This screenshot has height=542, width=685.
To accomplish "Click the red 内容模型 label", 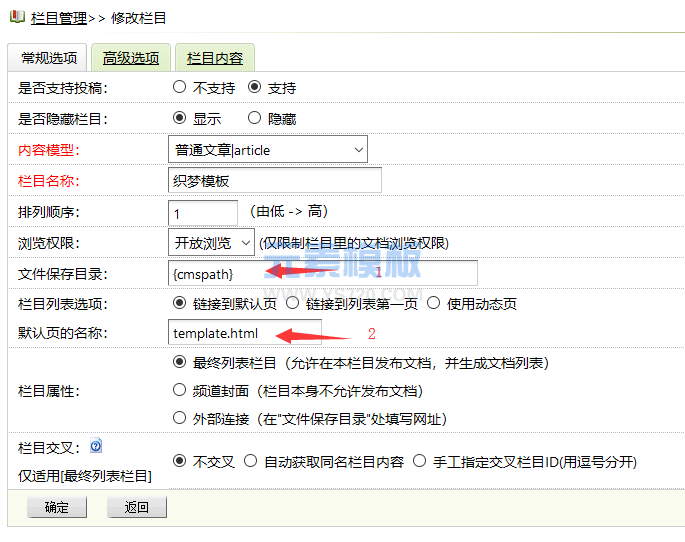I will [48, 150].
